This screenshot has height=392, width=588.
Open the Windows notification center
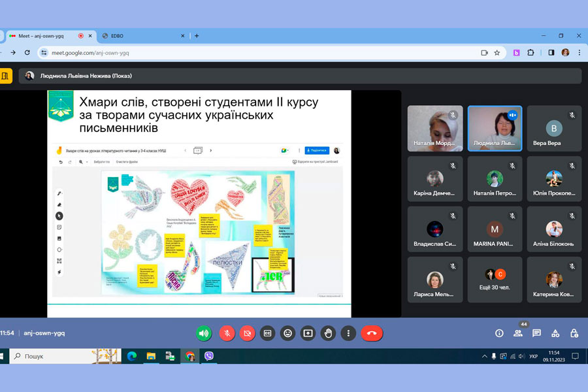(x=575, y=356)
